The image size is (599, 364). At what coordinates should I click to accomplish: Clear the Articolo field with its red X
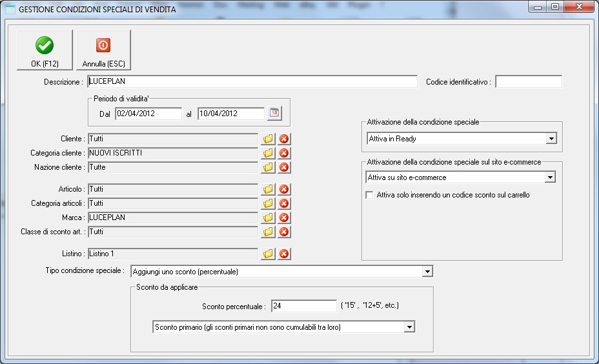coord(284,189)
